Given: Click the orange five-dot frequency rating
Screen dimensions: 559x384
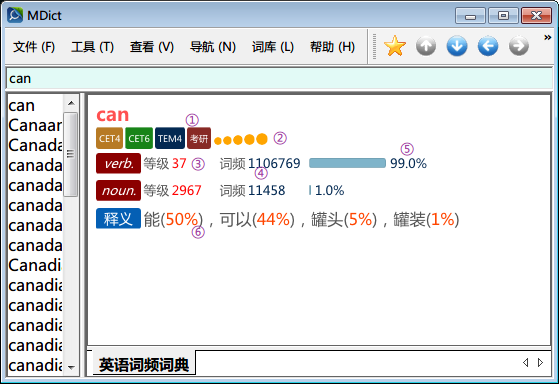Looking at the screenshot, I should 241,139.
